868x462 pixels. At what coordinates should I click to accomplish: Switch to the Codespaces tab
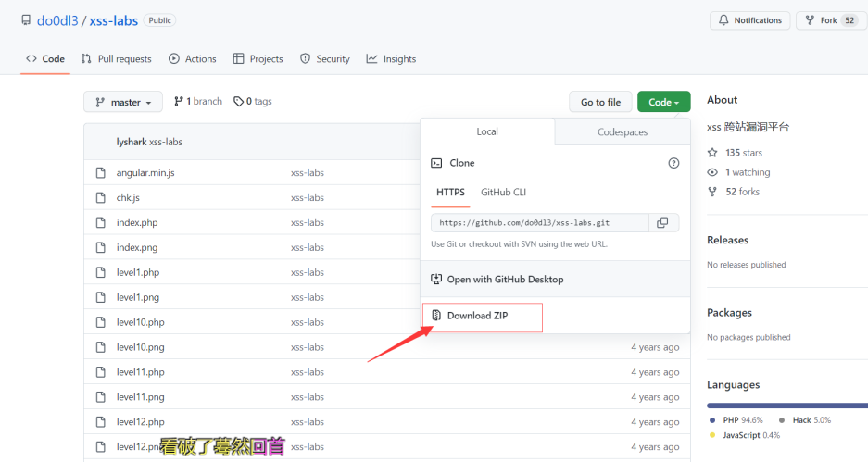point(623,132)
